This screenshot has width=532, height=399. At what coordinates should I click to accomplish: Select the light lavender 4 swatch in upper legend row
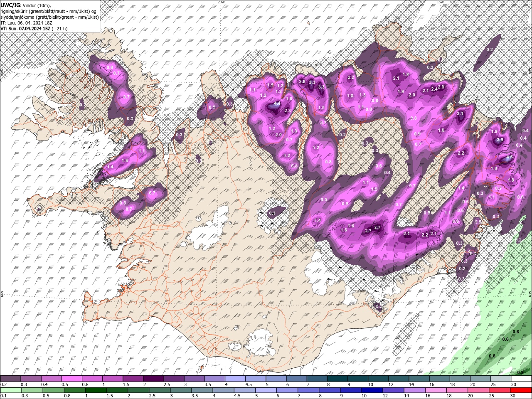(235, 379)
